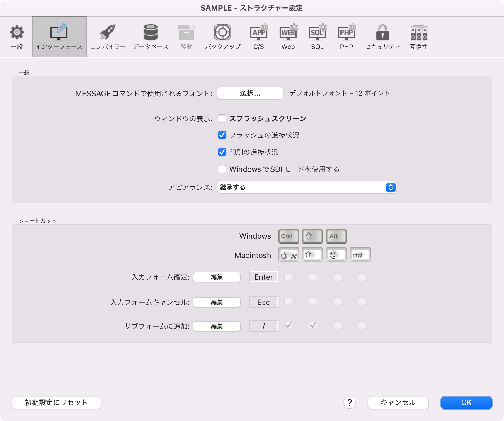Disable the フラッシュの進捗状況 checkbox
Image resolution: width=504 pixels, height=421 pixels.
[222, 135]
